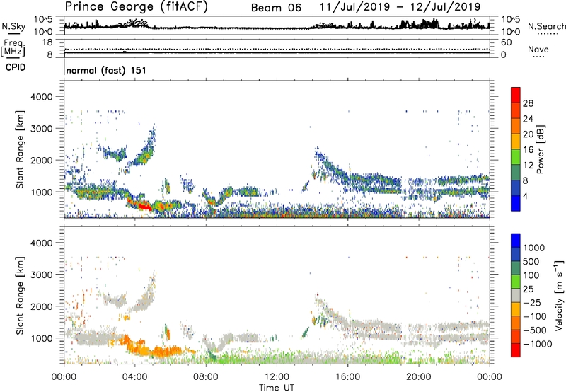Click the '04:00' time axis label
Viewport: 566px width, 392px height.
tap(135, 377)
